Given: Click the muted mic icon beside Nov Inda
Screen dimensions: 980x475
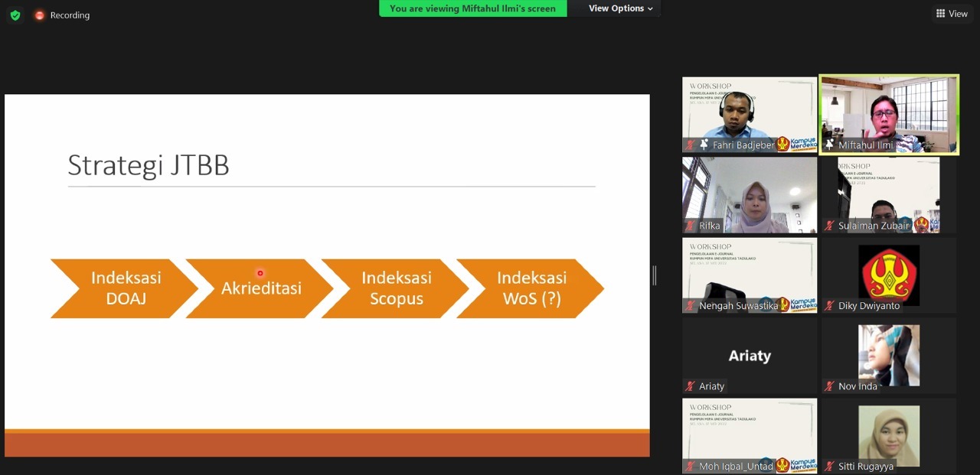Looking at the screenshot, I should coord(829,386).
